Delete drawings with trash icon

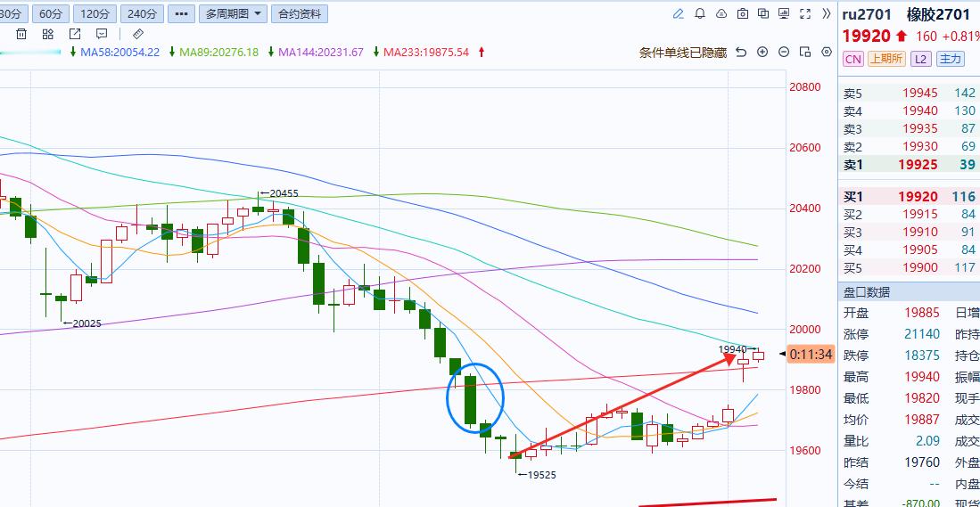[21, 34]
